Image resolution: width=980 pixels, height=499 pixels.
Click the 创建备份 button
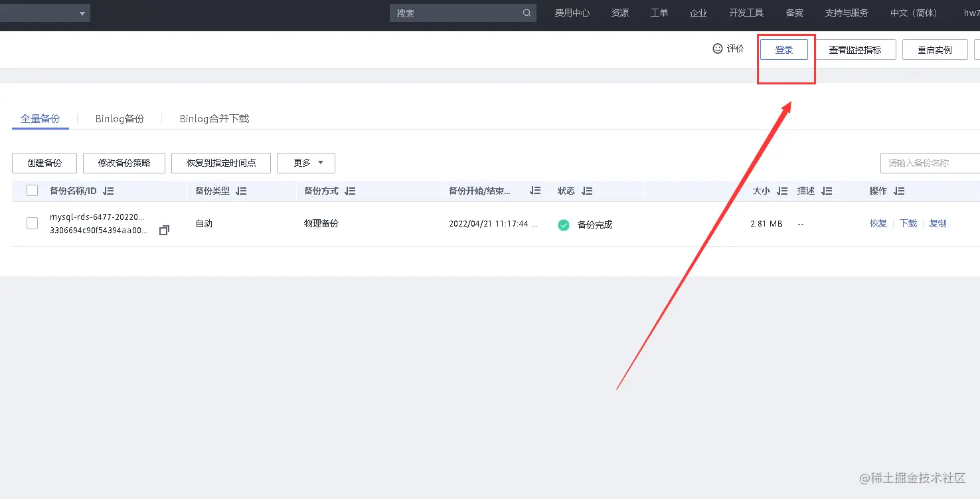click(44, 163)
